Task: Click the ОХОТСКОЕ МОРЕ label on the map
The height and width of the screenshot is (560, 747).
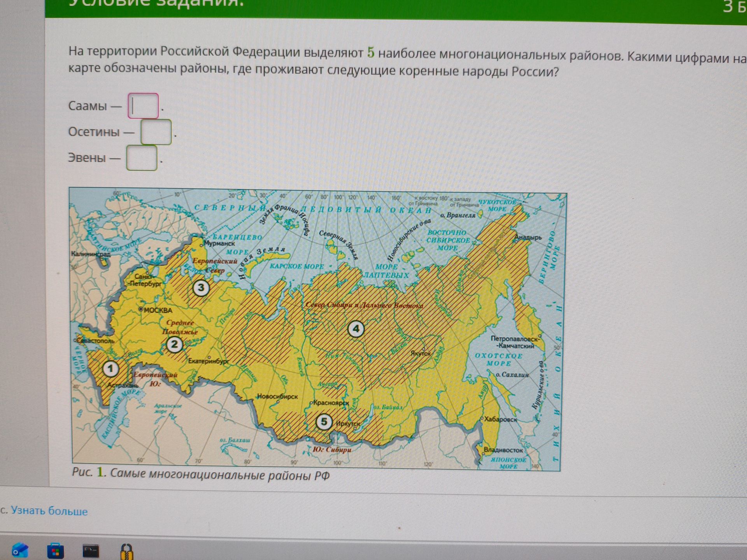Action: pyautogui.click(x=499, y=360)
